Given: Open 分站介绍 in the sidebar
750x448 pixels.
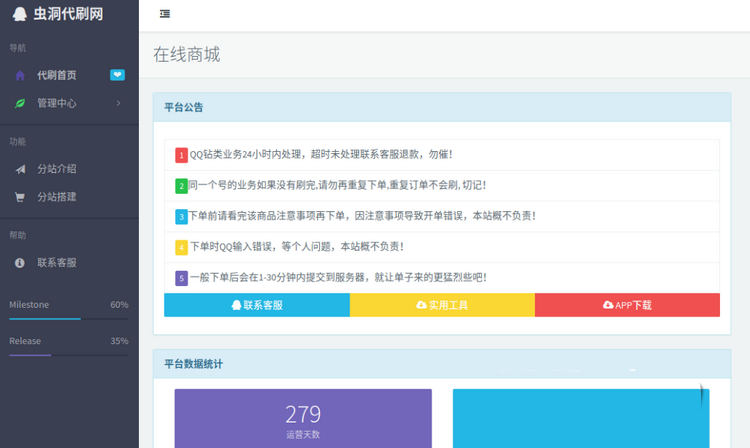Looking at the screenshot, I should [57, 169].
